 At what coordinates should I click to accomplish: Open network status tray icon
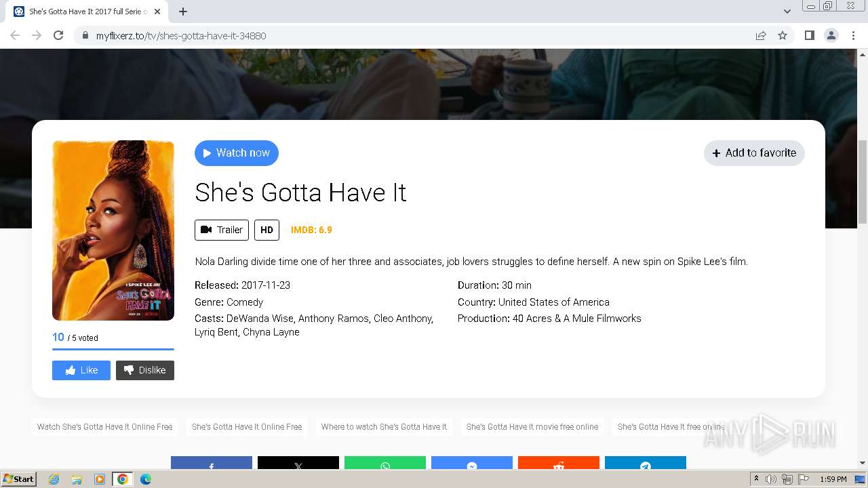pos(787,479)
